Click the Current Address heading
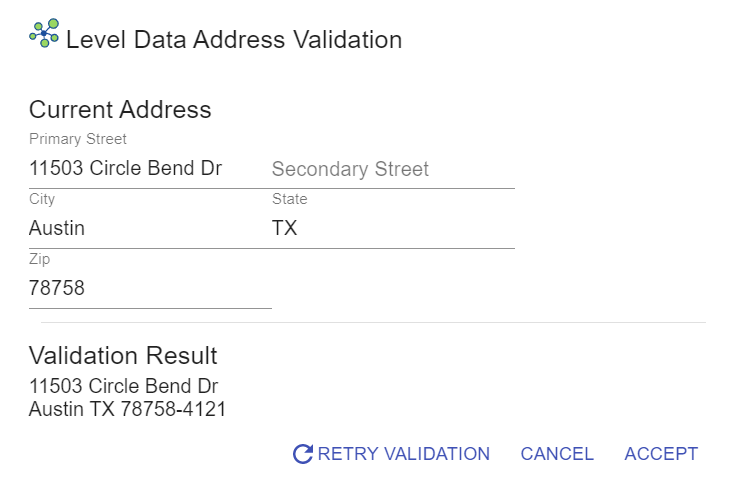Viewport: 747px width, 494px height. tap(120, 109)
